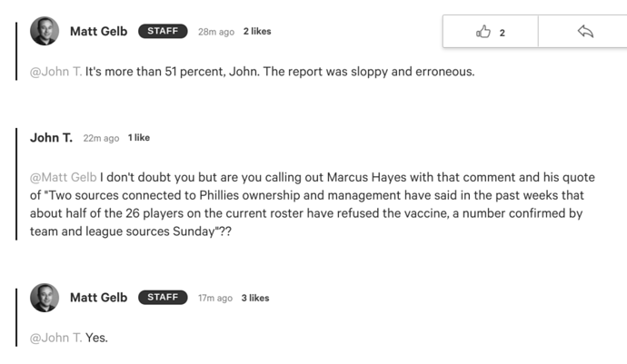Click the @Matt Gelb mention in John T.'s comment
Viewport: 627px width, 364px height.
point(64,177)
